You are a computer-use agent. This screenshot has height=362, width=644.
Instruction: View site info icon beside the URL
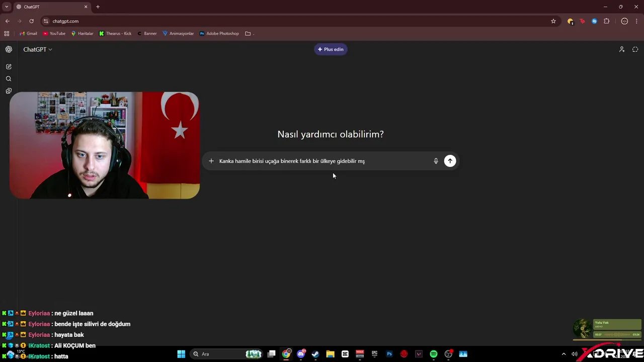(x=46, y=21)
